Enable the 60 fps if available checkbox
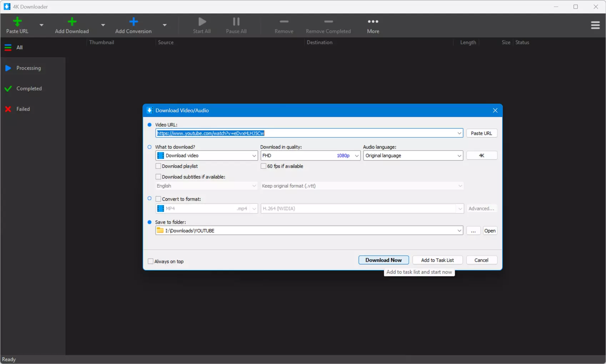The image size is (606, 364). (264, 166)
